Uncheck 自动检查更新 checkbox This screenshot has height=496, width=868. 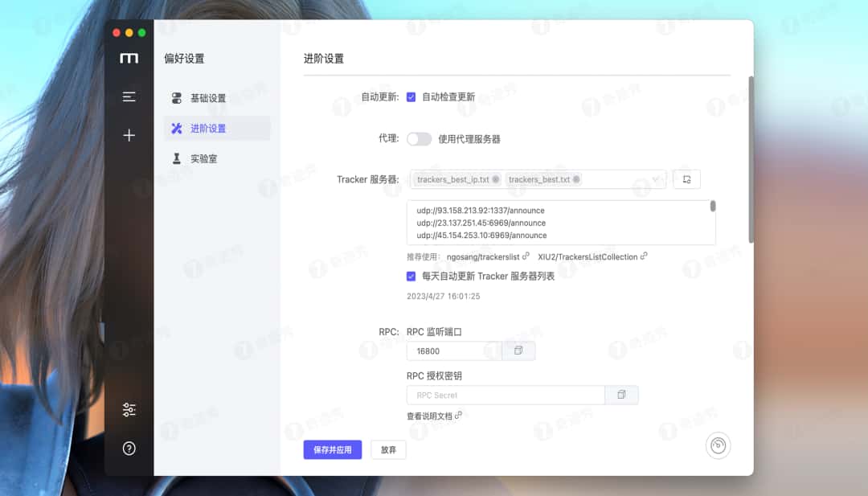coord(411,97)
